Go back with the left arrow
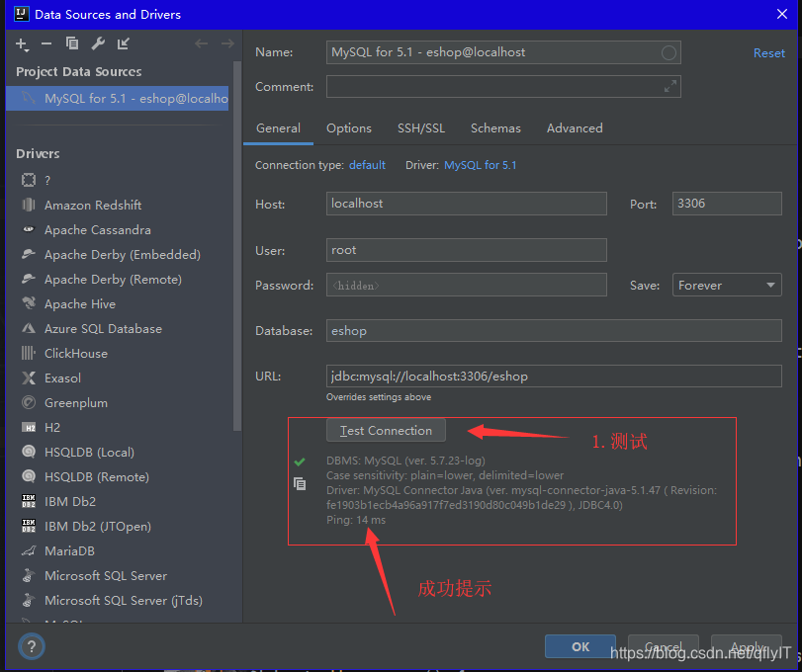802x672 pixels. (x=202, y=43)
